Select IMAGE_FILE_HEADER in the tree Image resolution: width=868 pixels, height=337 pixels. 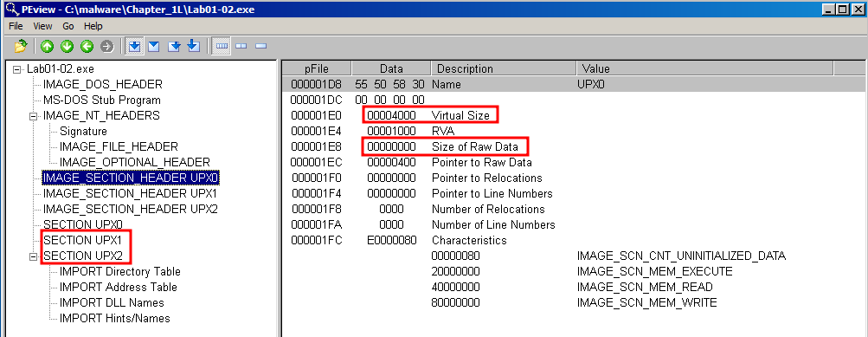119,146
